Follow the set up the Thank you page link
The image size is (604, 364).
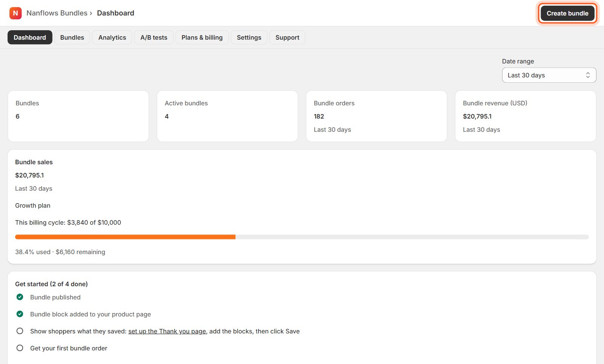pyautogui.click(x=167, y=331)
